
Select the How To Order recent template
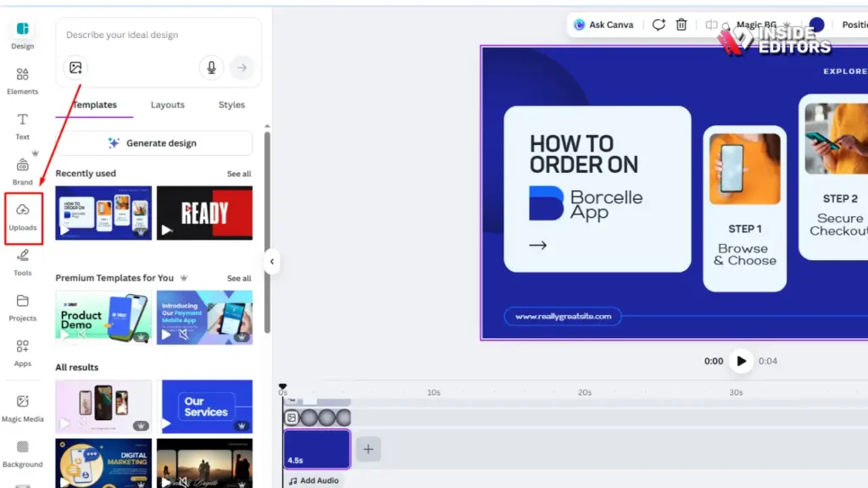tap(103, 213)
